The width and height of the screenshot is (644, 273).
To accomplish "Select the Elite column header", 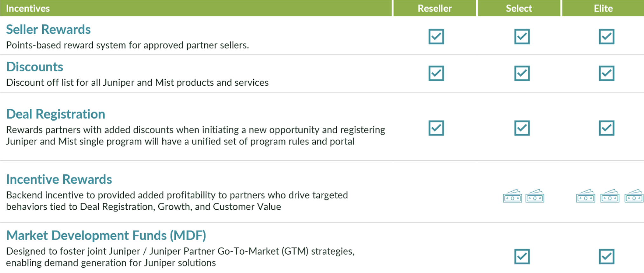I will point(603,8).
